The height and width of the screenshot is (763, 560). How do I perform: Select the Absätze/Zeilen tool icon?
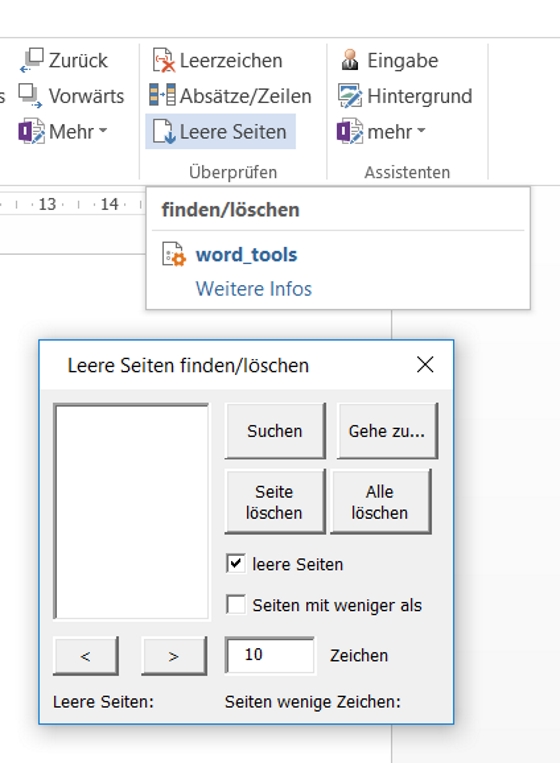tap(163, 95)
